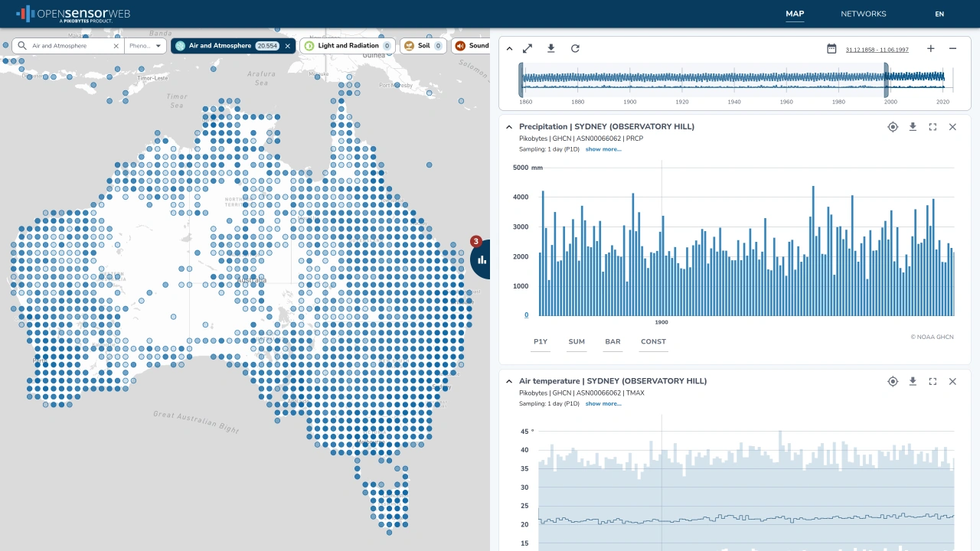This screenshot has width=980, height=551.
Task: Click the © NOAA GHCN attribution text
Action: pos(932,337)
